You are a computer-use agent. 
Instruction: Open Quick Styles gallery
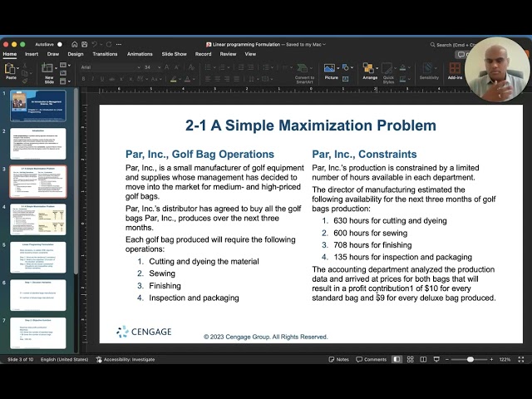click(388, 73)
